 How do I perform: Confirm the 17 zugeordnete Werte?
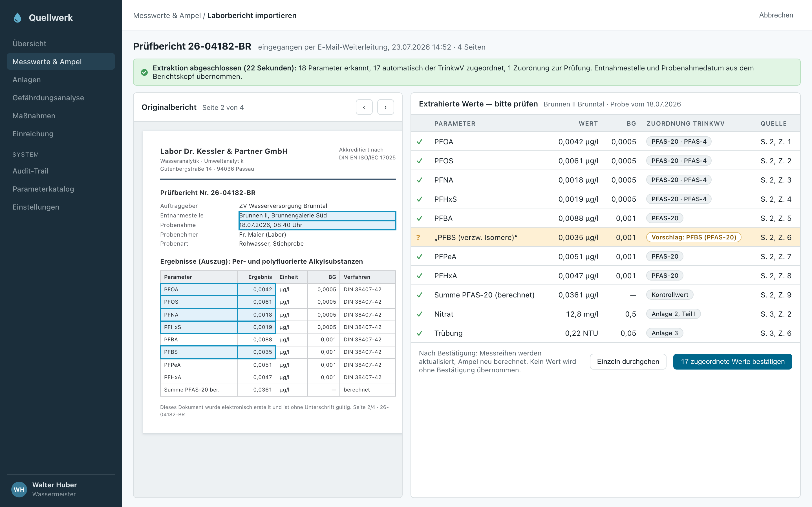(x=732, y=361)
